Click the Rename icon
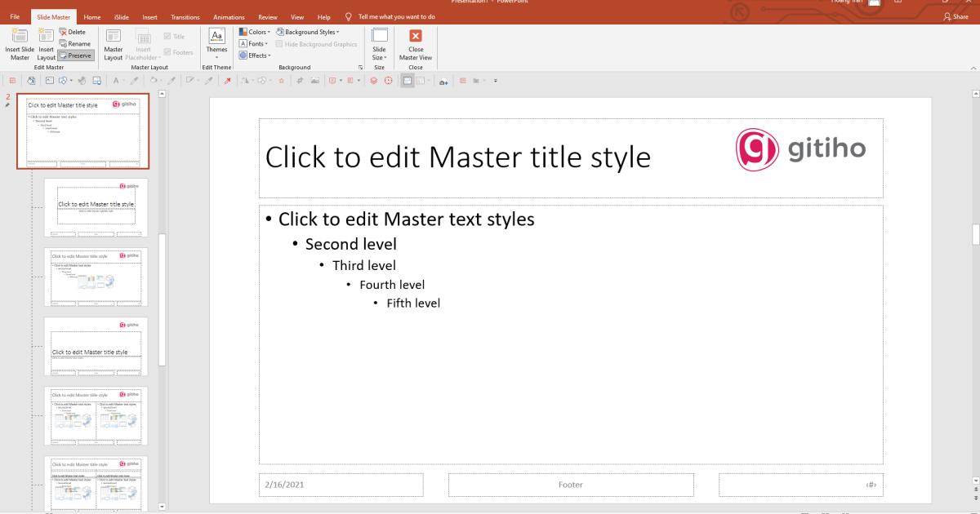Viewport: 980px width, 514px height. click(x=75, y=43)
